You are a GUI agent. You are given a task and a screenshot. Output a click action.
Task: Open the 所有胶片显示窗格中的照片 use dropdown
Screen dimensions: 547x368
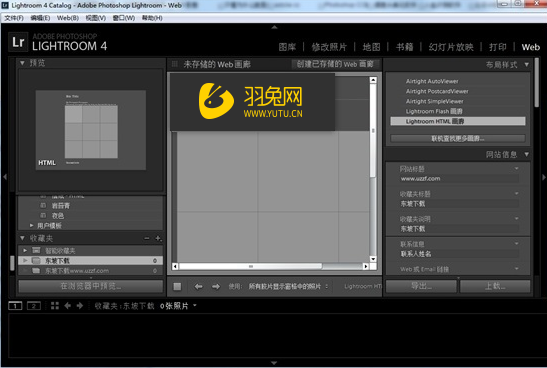point(288,286)
